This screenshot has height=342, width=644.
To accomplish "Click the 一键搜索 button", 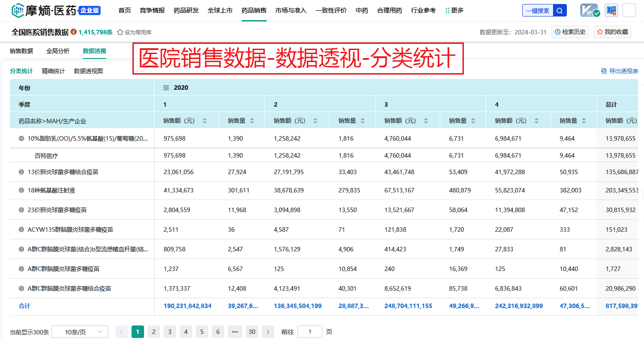I will 538,10.
